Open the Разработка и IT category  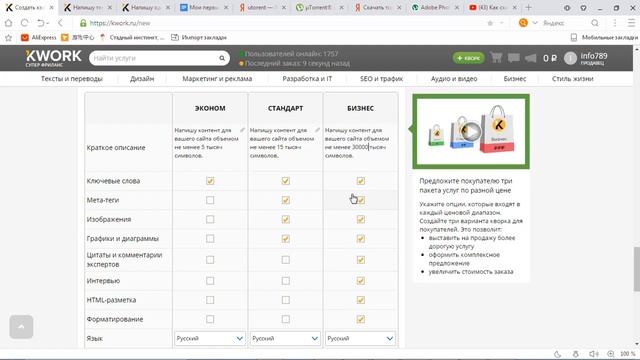(307, 79)
